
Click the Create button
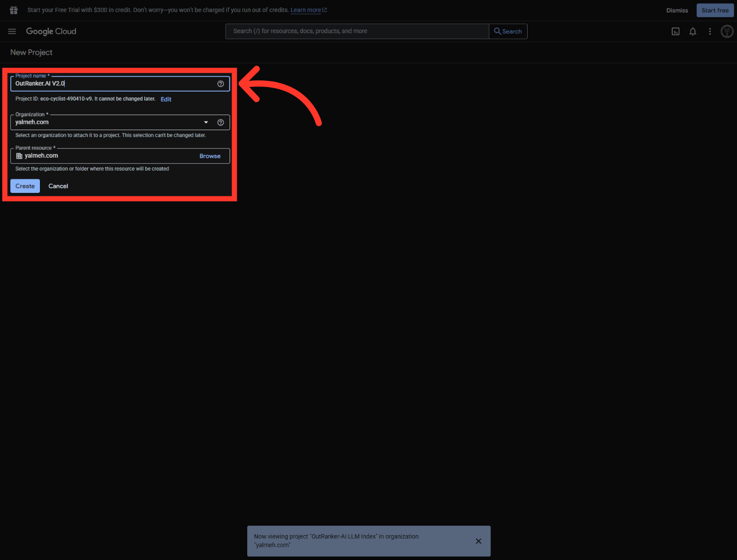tap(25, 186)
